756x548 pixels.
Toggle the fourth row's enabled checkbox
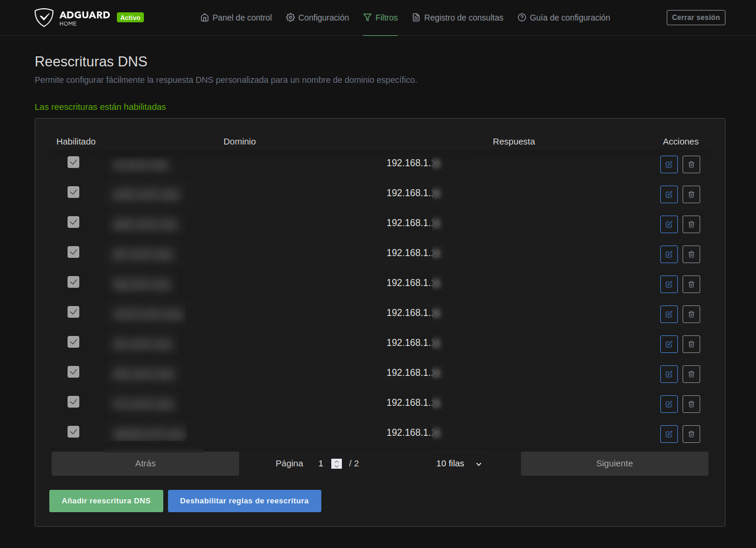[73, 253]
